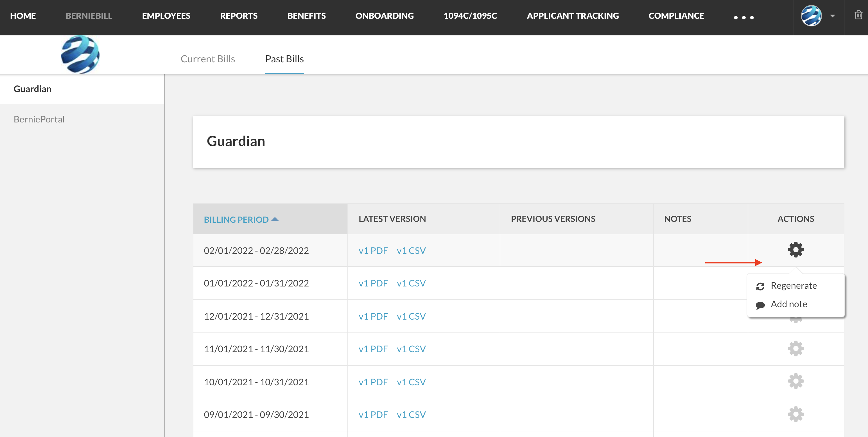Open COMPLIANCE navigation item

pyautogui.click(x=676, y=16)
